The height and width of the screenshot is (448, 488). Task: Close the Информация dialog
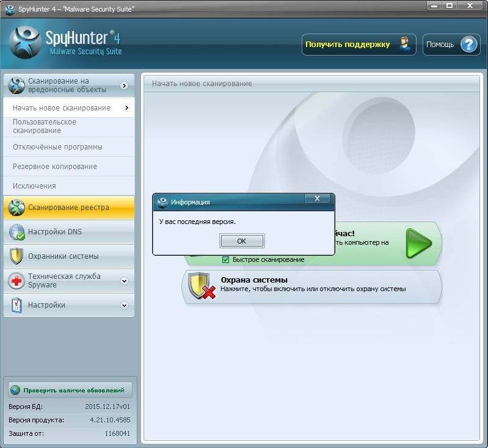pos(317,198)
